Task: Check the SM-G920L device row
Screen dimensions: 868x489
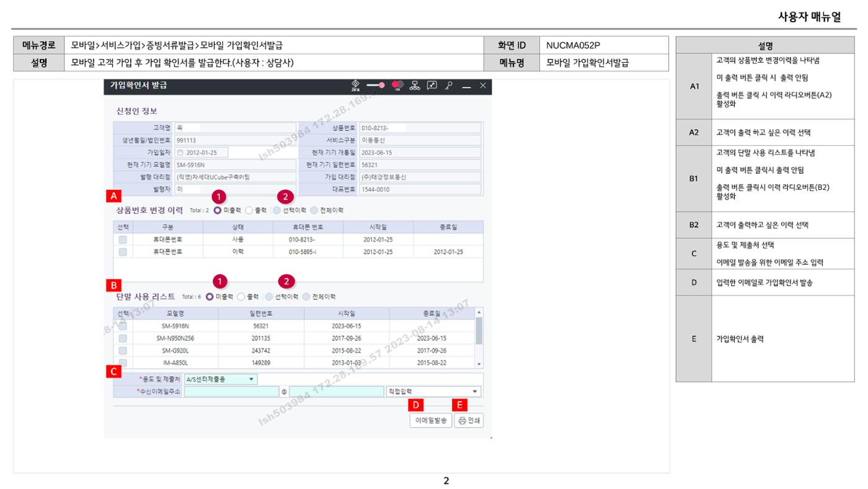Action: (123, 351)
